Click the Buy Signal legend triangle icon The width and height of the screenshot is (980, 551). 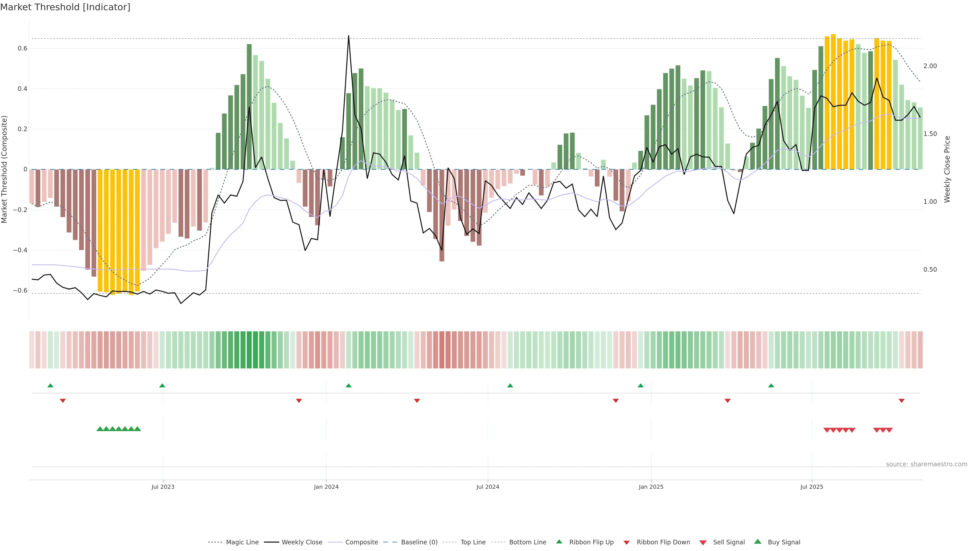[x=757, y=542]
